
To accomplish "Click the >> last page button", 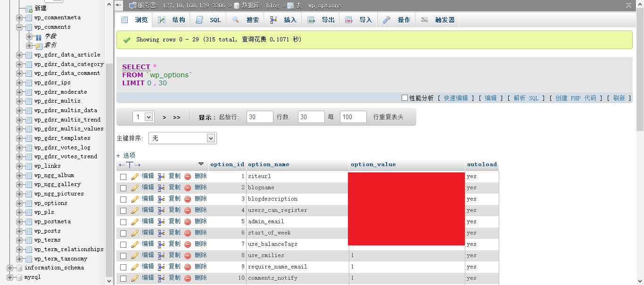I will pos(177,117).
